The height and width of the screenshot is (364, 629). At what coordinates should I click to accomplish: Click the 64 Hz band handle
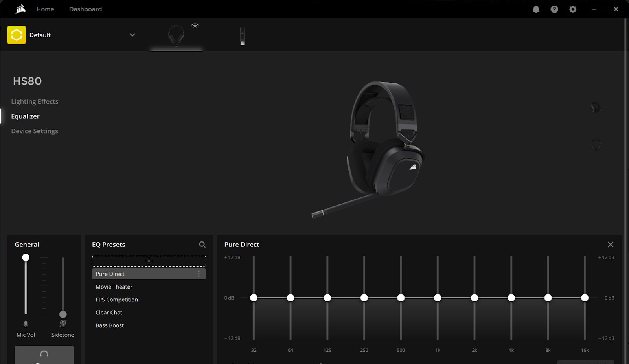pyautogui.click(x=291, y=298)
